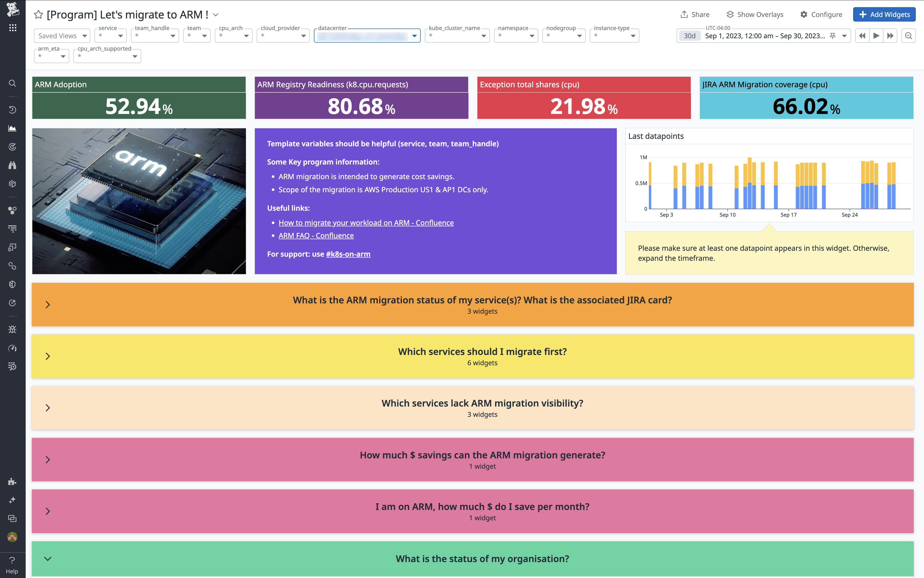
Task: Open the Bits AI sparkle icon
Action: point(13,500)
